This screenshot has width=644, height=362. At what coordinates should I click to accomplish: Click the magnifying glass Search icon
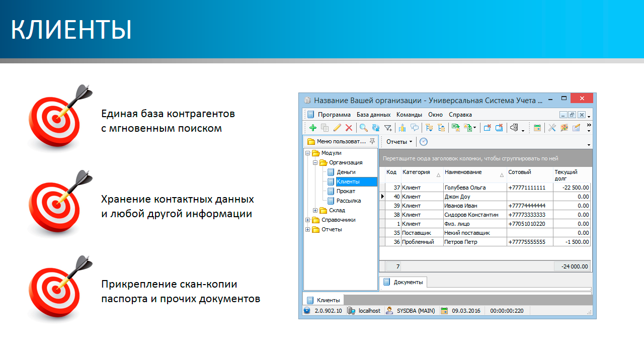pos(363,128)
